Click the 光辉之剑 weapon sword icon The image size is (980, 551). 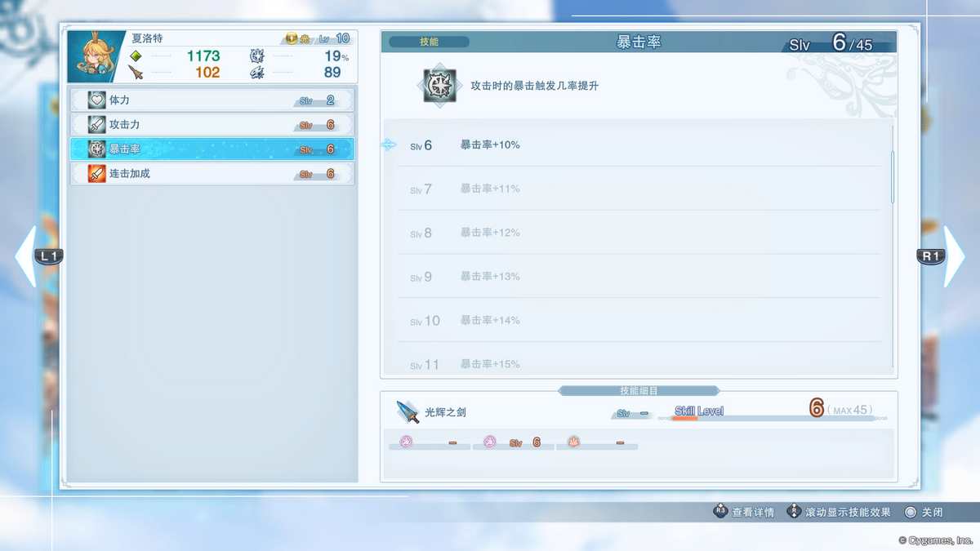408,411
